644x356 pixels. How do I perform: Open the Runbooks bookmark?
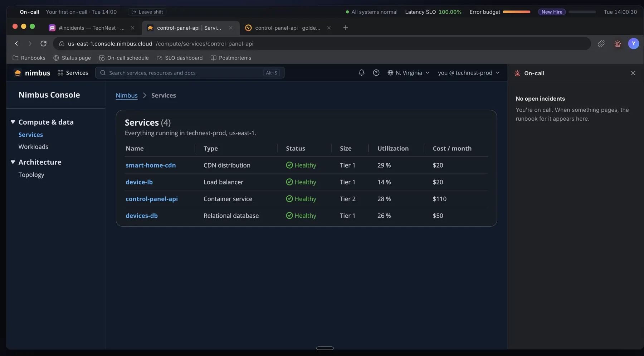pos(29,58)
